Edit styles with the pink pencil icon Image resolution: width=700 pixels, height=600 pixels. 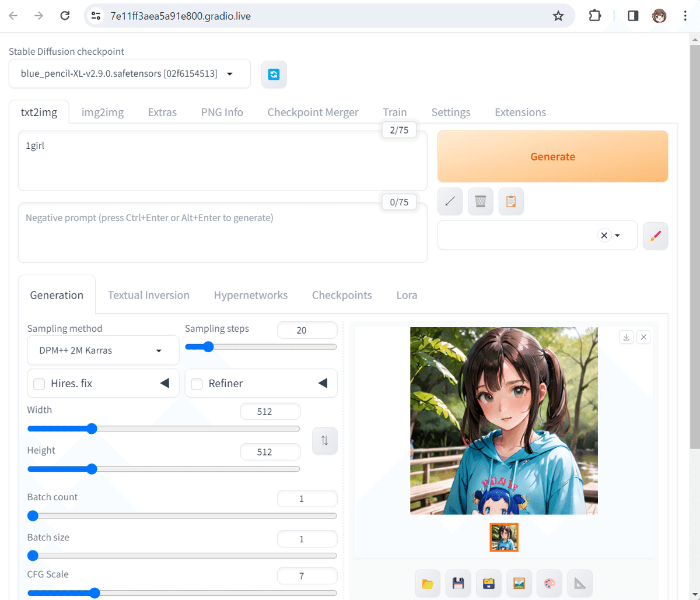pos(656,236)
